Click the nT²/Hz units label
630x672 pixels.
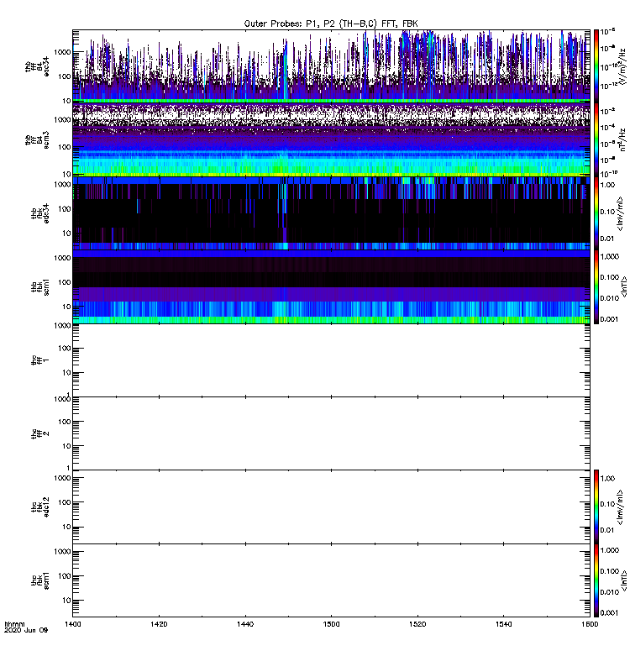point(622,139)
